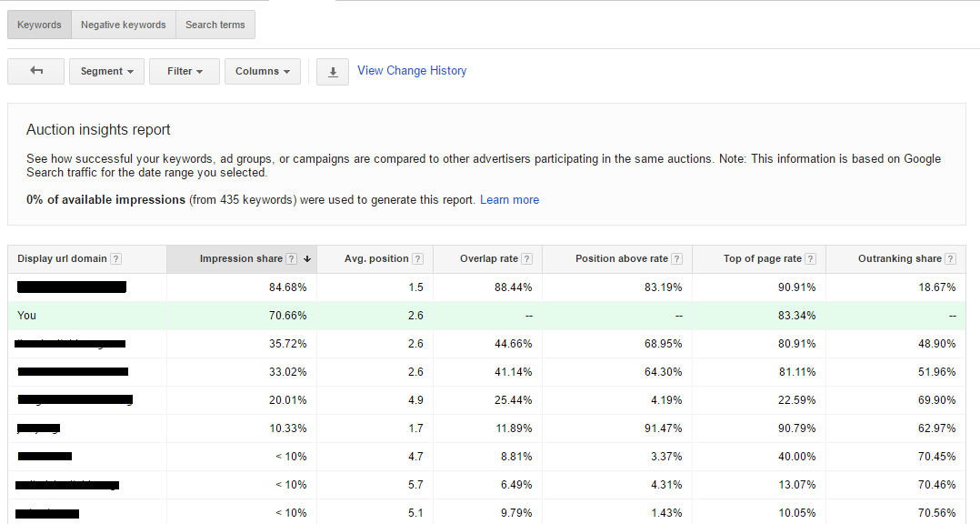The height and width of the screenshot is (524, 980).
Task: Click overlap rate value 44.66%
Action: (x=513, y=344)
